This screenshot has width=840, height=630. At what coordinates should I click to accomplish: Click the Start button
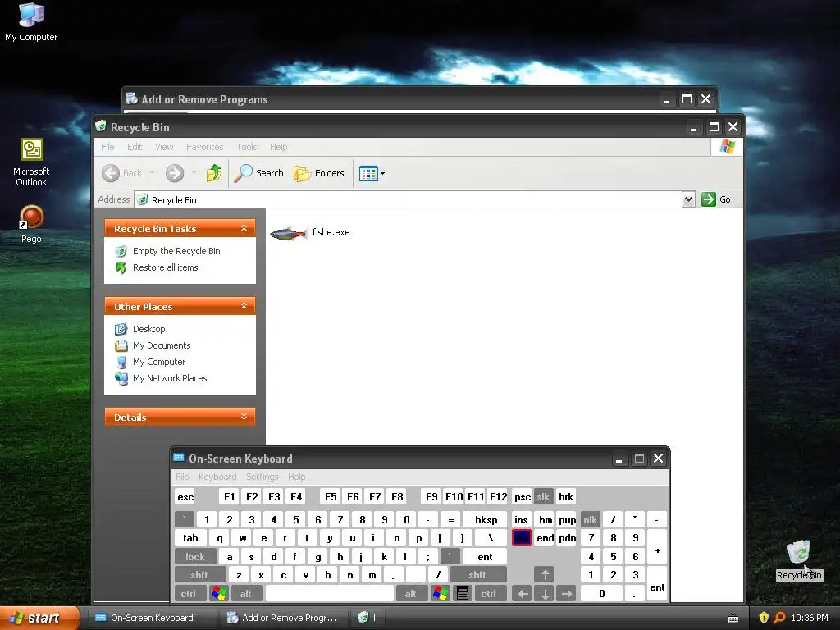click(x=39, y=618)
